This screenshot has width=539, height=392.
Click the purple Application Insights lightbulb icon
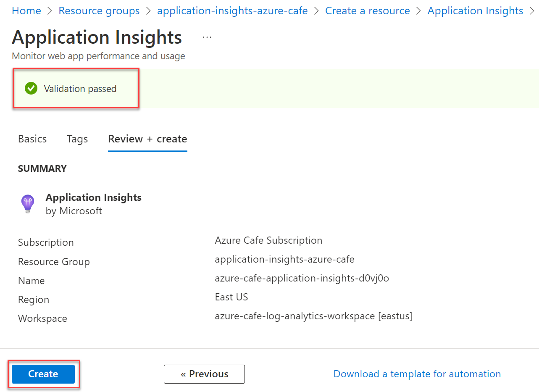(28, 203)
